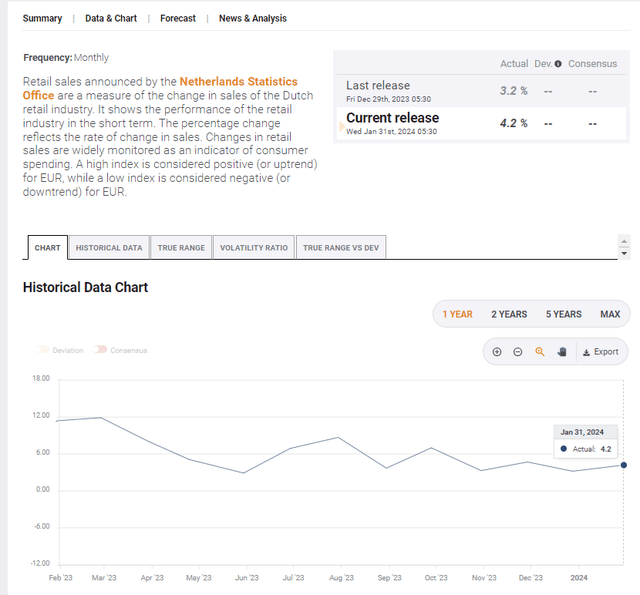640x595 pixels.
Task: Click the 3.2 % actual value
Action: point(513,91)
